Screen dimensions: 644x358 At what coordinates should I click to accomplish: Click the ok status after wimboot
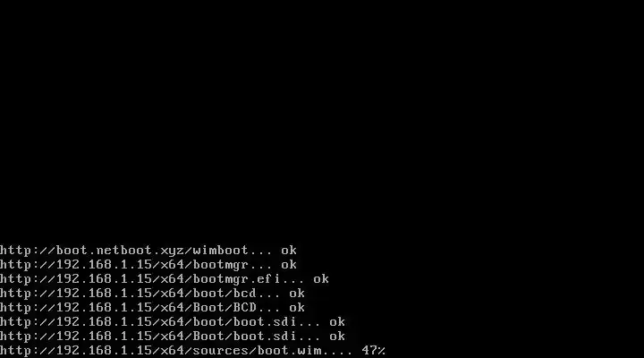click(289, 251)
